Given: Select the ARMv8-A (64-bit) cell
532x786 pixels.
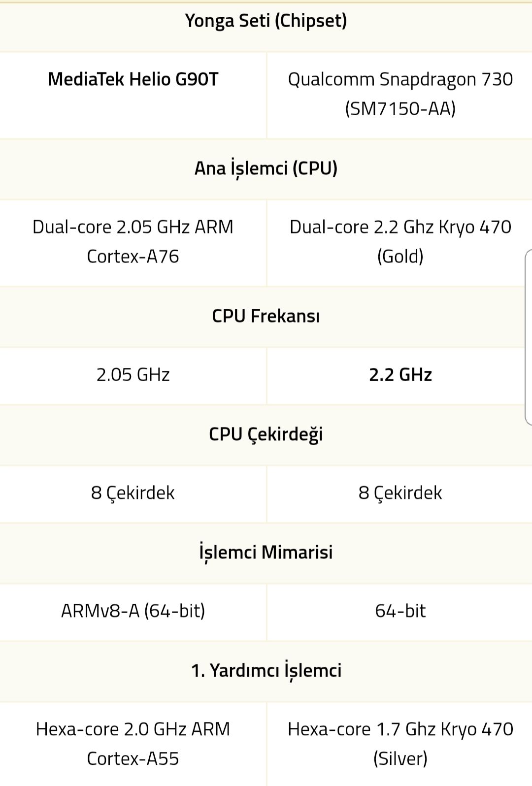Looking at the screenshot, I should coord(133,611).
